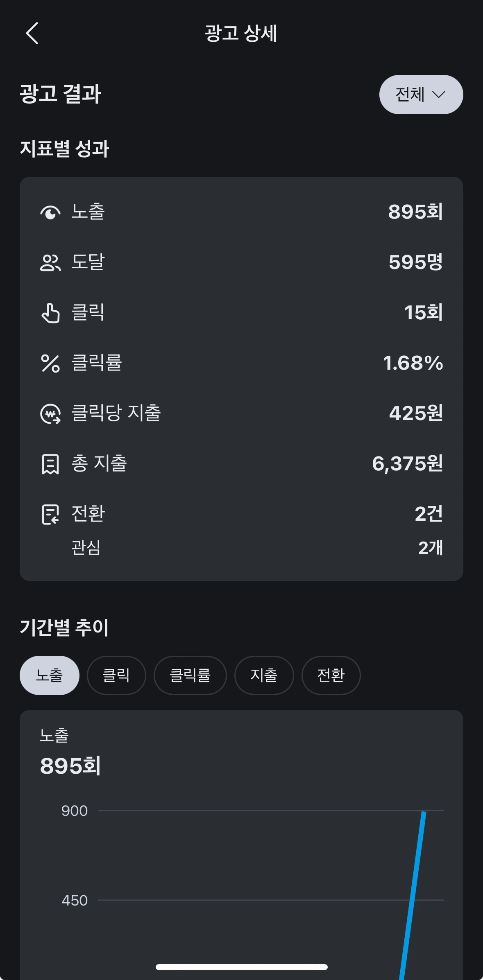Switch chart to 클릭률 chip
The height and width of the screenshot is (980, 483).
pos(190,675)
